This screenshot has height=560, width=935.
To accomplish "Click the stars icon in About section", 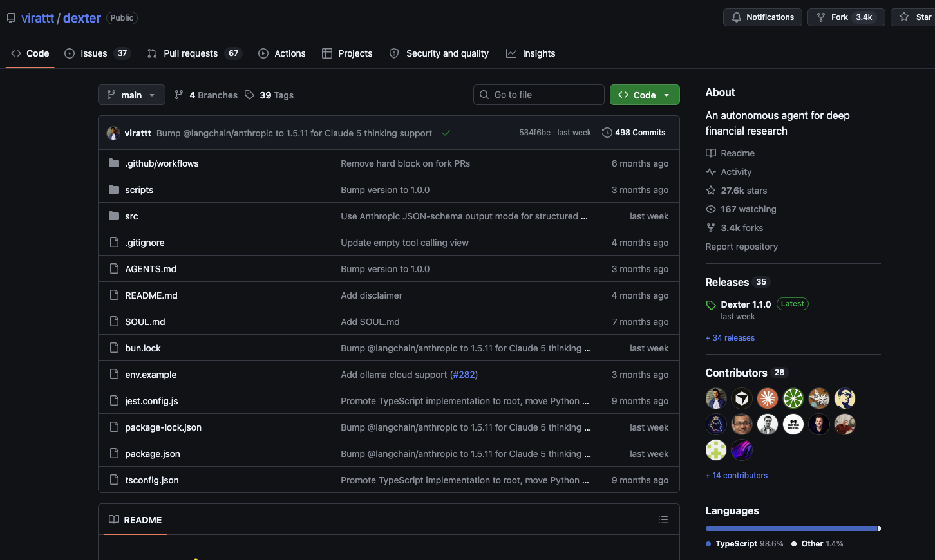I will (711, 191).
